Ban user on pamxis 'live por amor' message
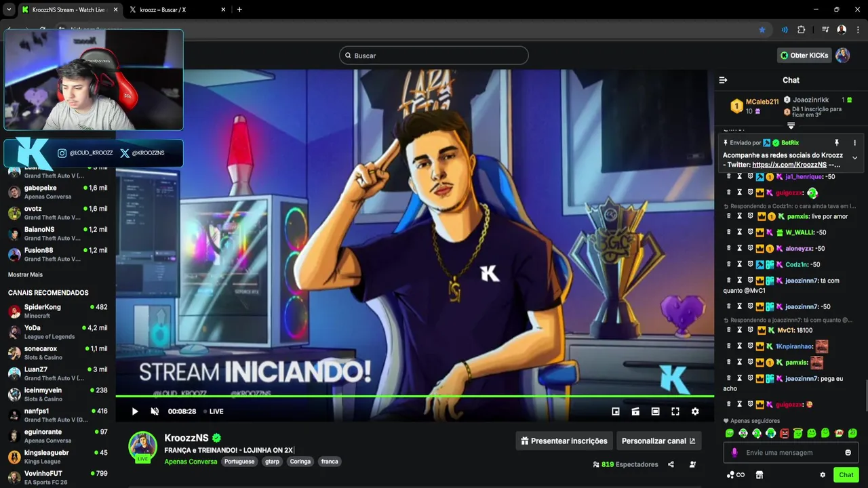 pos(751,216)
